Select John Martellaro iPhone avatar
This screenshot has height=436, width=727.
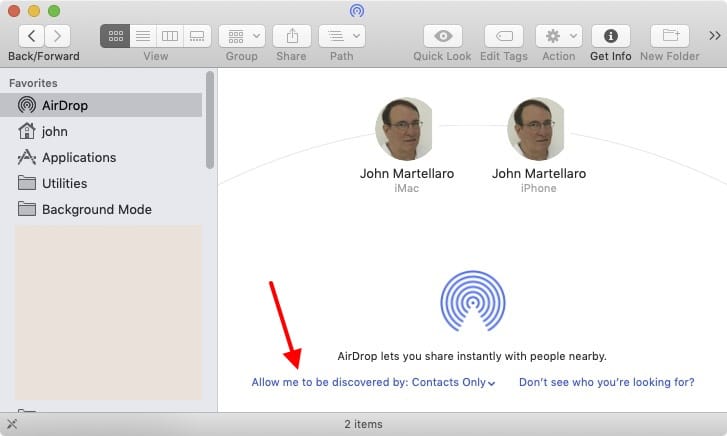536,128
